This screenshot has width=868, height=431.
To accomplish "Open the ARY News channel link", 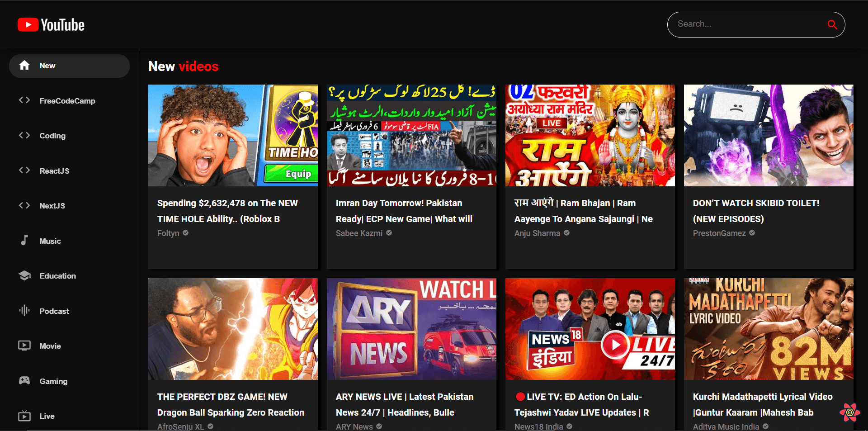I will (354, 426).
